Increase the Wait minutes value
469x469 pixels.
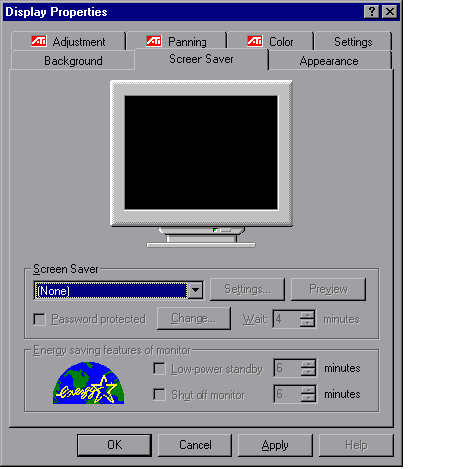pos(307,315)
